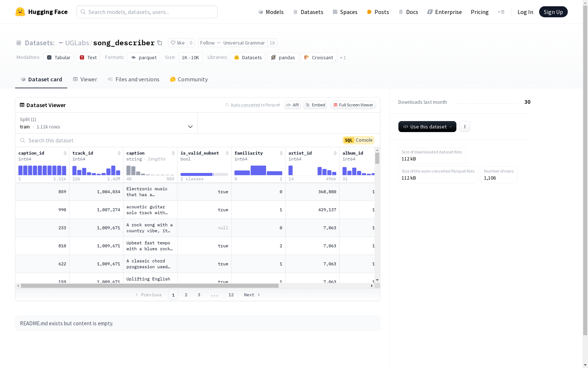Open the UGLabs organization link
Viewport: 588px width, 368px height.
(77, 43)
